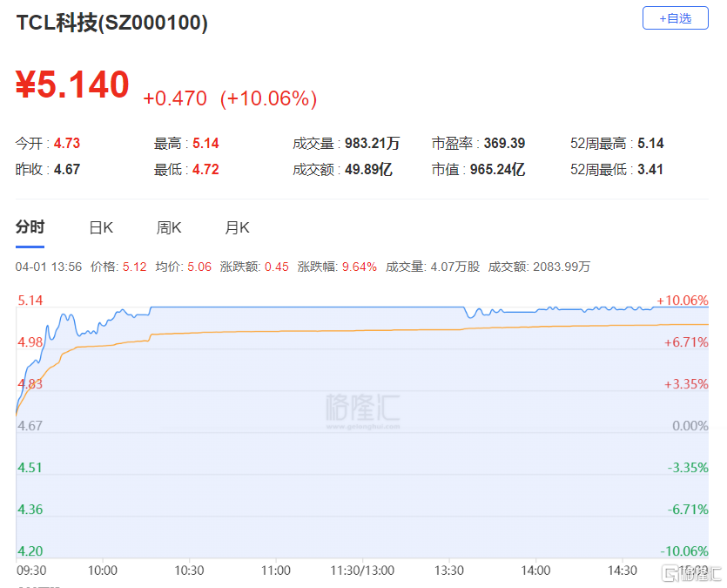Click the 5.14 left y-axis label
727x588 pixels.
click(x=30, y=301)
